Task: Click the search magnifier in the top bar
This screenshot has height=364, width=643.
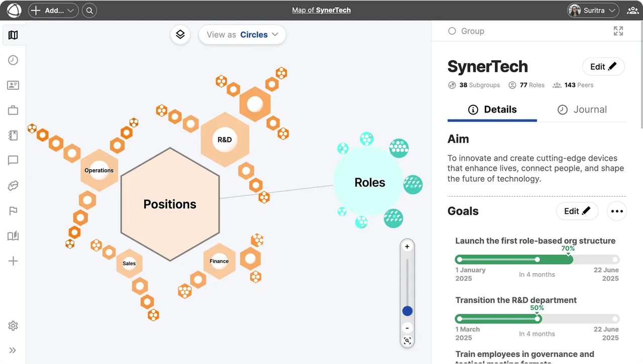Action: coord(89,10)
